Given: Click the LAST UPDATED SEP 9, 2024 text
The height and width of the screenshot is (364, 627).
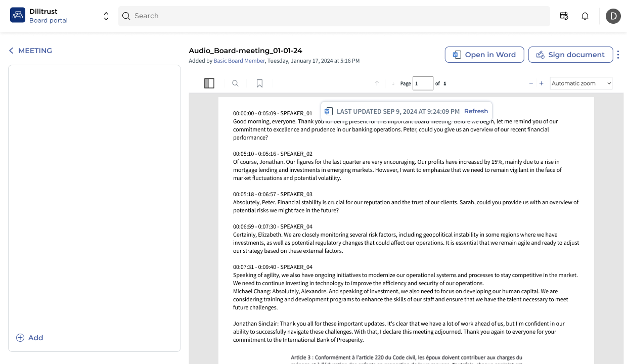Looking at the screenshot, I should point(398,111).
